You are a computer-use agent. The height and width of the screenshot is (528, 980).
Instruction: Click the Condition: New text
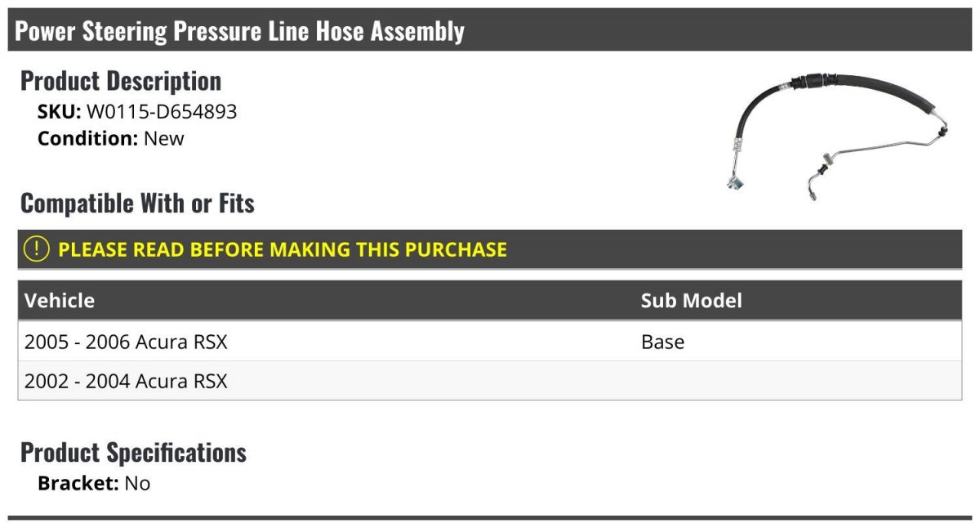tap(111, 138)
